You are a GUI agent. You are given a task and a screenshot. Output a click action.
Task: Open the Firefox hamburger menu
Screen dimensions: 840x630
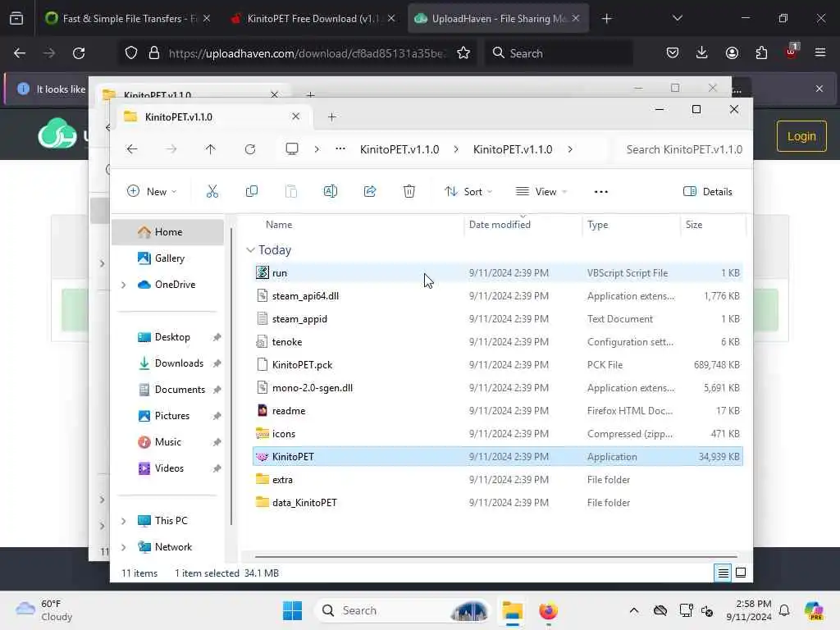(820, 53)
